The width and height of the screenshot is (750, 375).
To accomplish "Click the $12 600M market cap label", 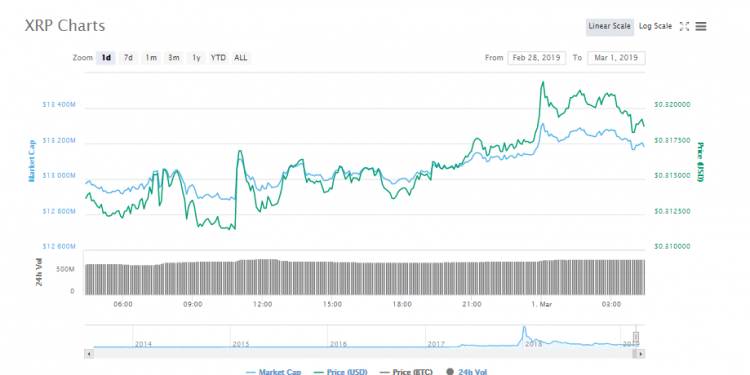I will click(59, 247).
